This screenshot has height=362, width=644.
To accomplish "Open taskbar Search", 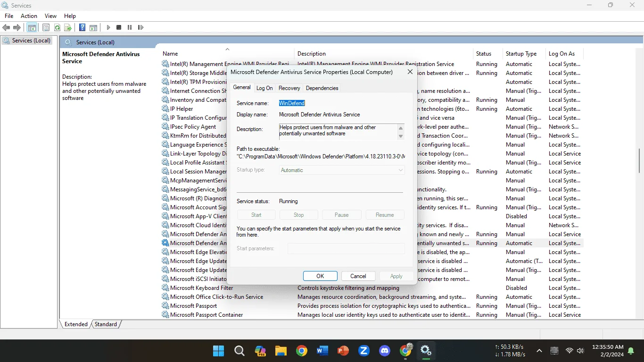I will pos(239,351).
